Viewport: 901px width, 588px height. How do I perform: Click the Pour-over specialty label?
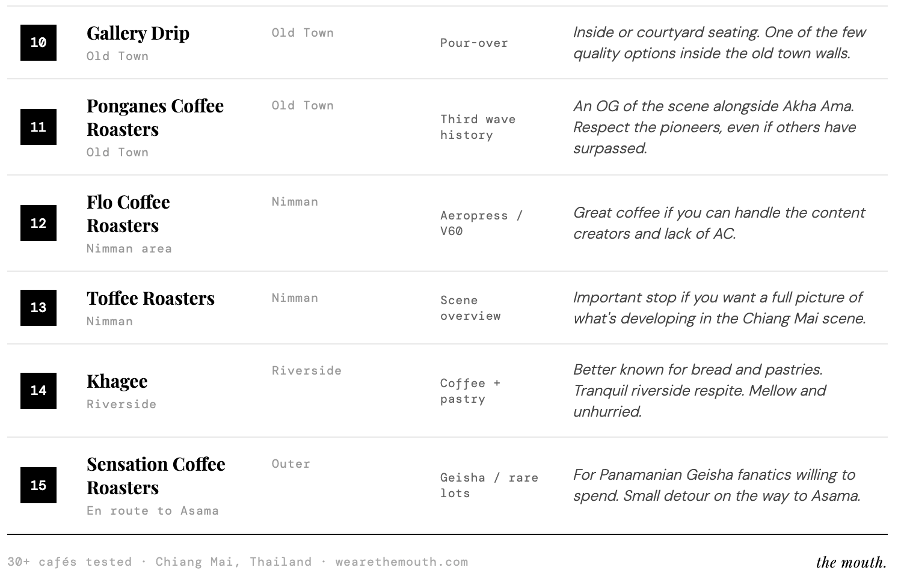[474, 43]
